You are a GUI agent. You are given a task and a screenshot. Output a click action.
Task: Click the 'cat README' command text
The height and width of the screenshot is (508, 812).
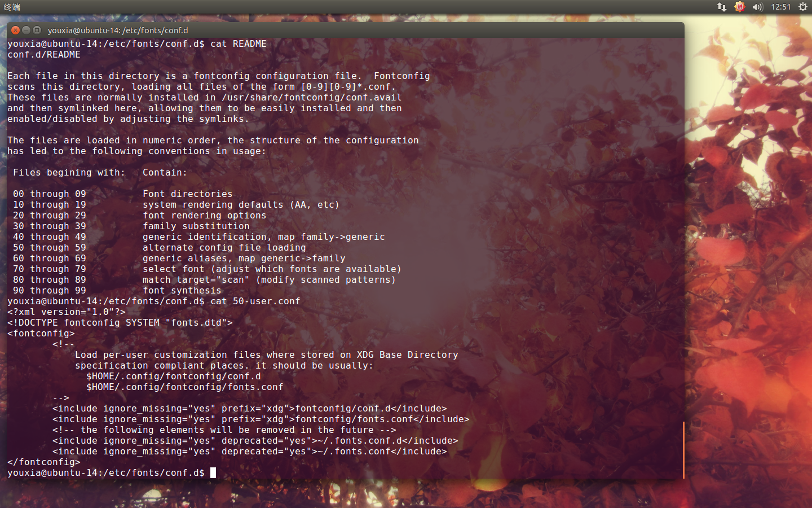239,43
